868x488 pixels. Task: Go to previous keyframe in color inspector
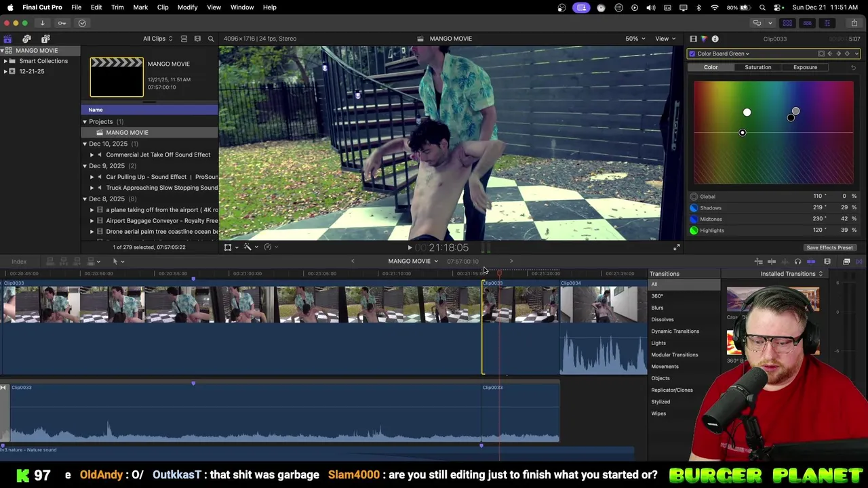tap(830, 54)
